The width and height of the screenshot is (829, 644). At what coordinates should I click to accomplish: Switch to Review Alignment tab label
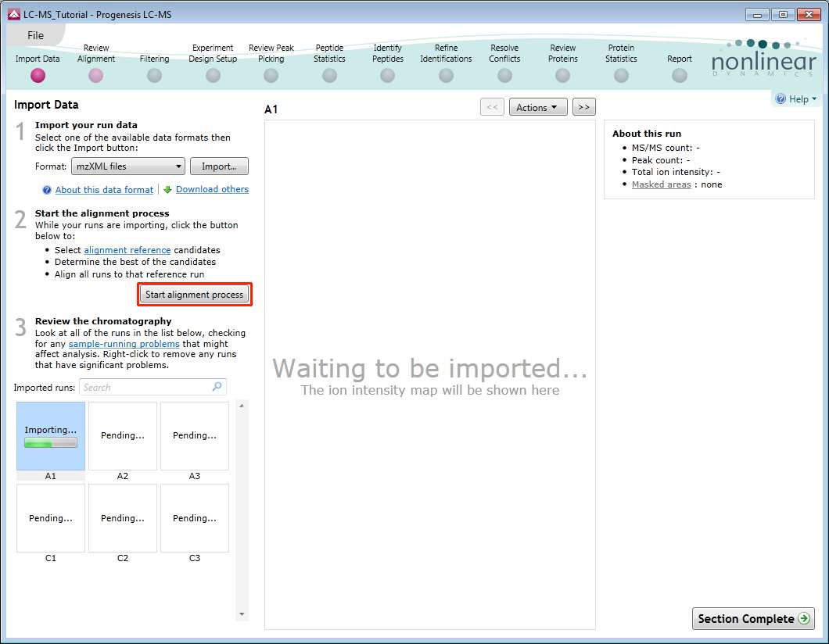point(95,53)
